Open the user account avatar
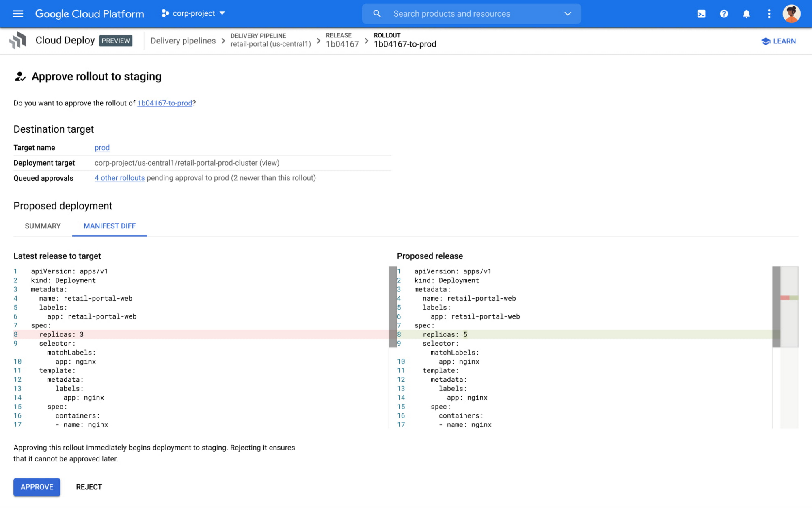This screenshot has height=508, width=812. pos(791,14)
